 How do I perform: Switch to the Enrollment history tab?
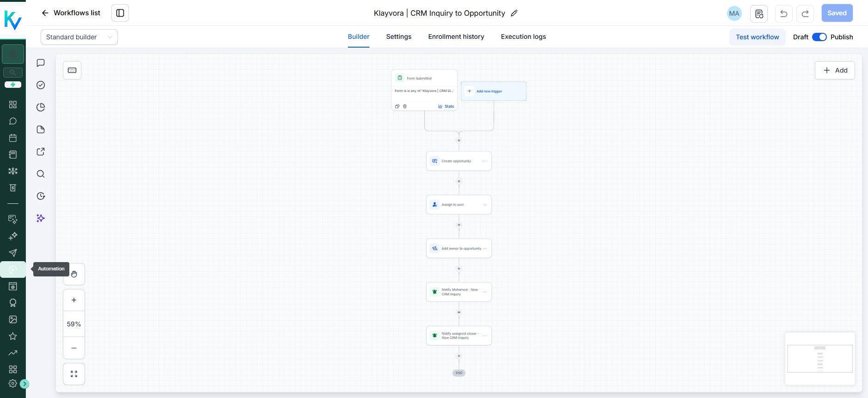(456, 37)
